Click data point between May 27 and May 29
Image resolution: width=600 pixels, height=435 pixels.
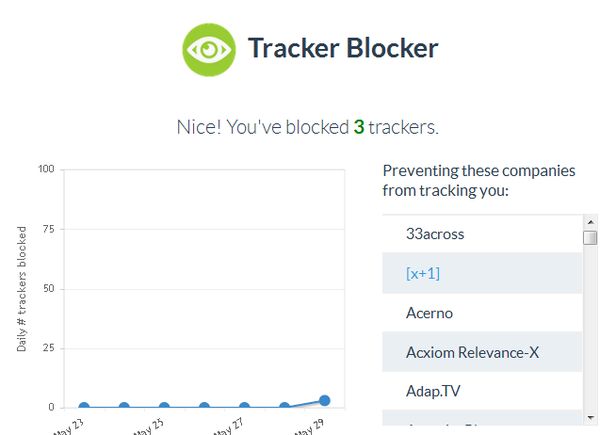284,407
